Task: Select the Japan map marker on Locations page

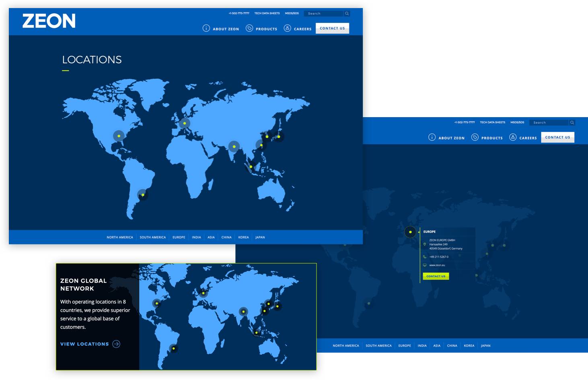Action: (x=279, y=136)
